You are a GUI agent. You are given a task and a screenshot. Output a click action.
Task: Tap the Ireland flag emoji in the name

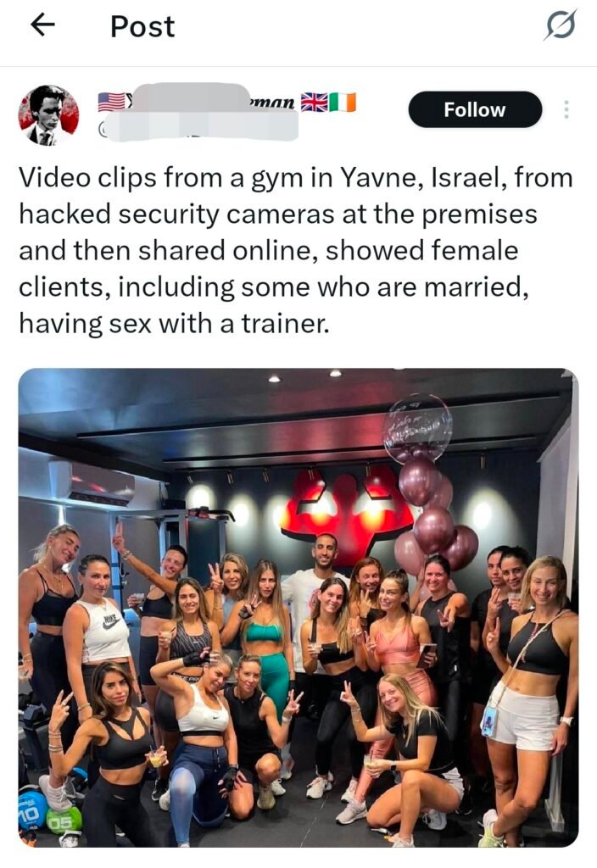point(343,103)
